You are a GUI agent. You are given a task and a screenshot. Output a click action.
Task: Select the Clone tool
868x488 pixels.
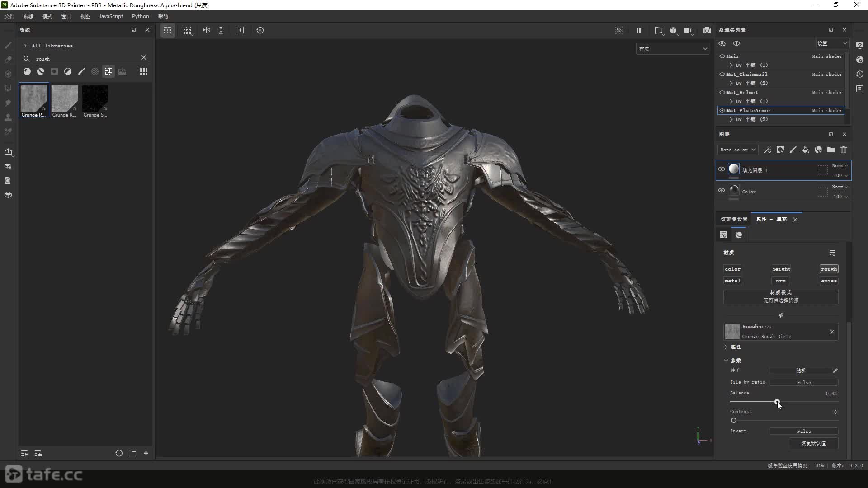[8, 117]
